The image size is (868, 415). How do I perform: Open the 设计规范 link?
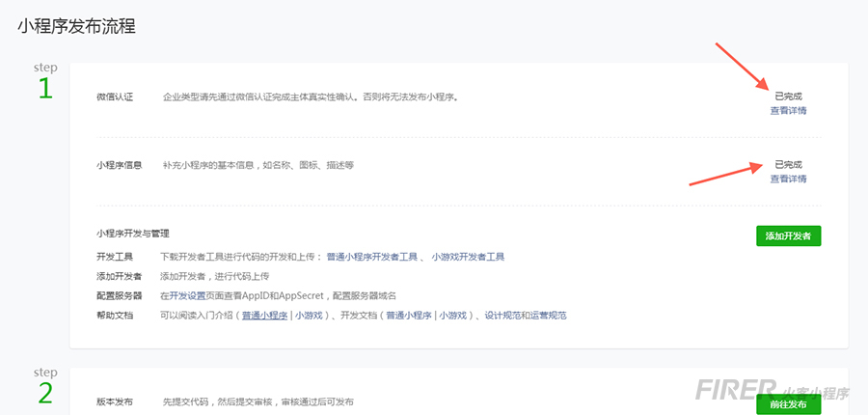(503, 316)
